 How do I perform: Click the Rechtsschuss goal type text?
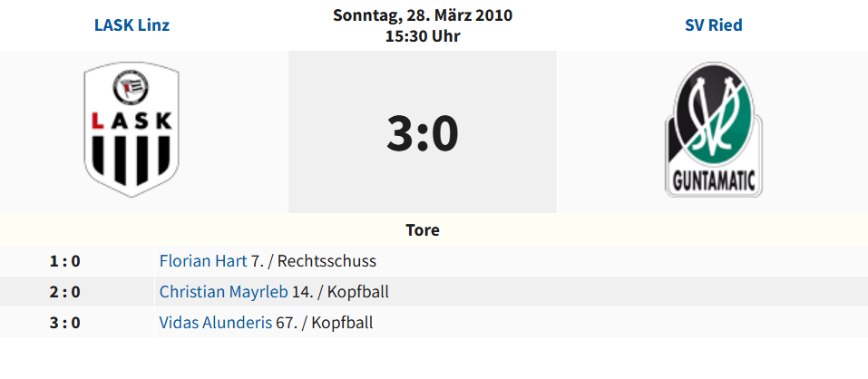[x=327, y=261]
